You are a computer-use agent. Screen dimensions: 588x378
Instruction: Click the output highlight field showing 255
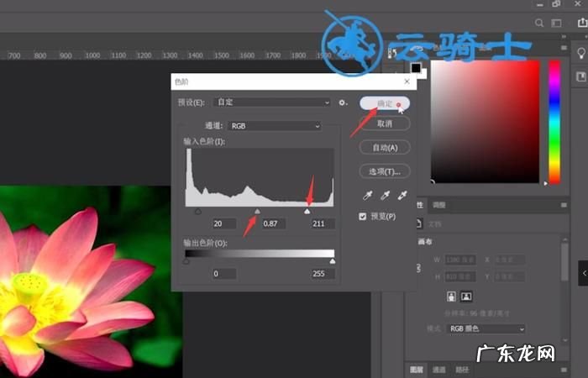pyautogui.click(x=323, y=274)
